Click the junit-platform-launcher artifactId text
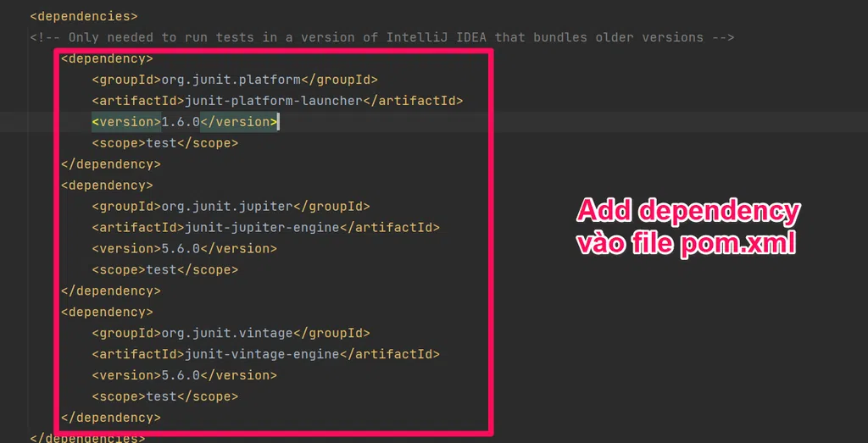Image resolution: width=868 pixels, height=443 pixels. tap(274, 101)
